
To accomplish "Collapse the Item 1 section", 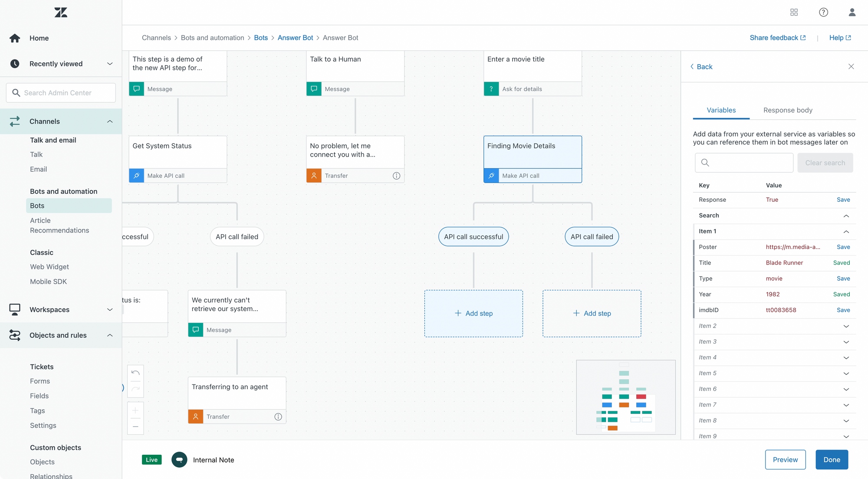I will (846, 231).
